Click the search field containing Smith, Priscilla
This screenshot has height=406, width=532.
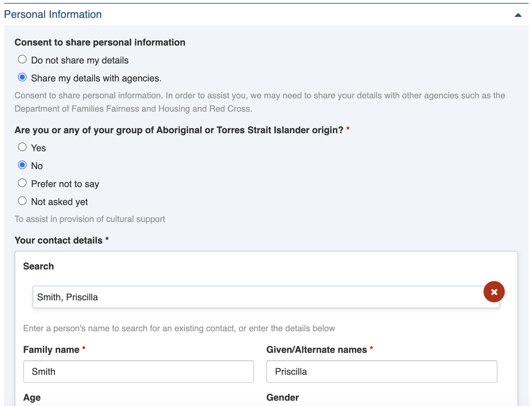point(256,297)
